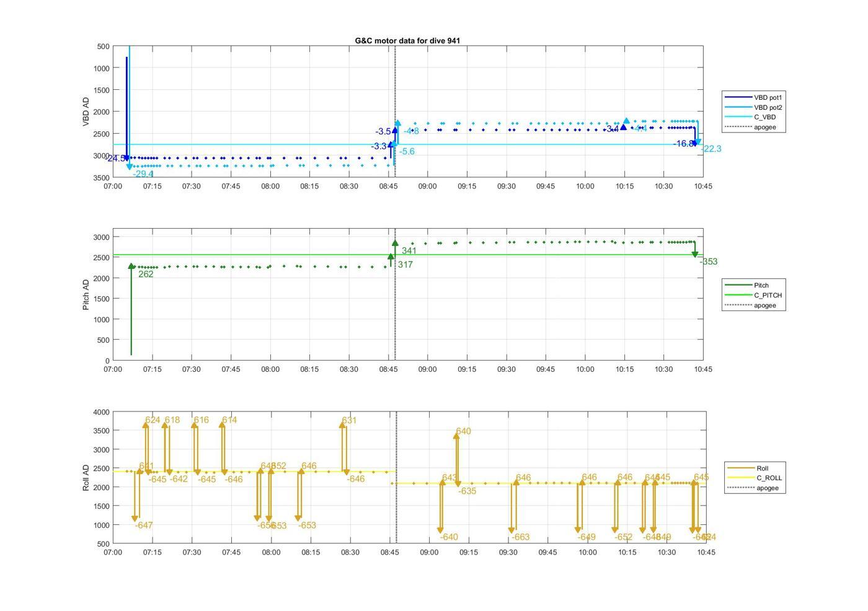Click the '616' roll data label
This screenshot has height=611, width=868.
click(x=201, y=420)
